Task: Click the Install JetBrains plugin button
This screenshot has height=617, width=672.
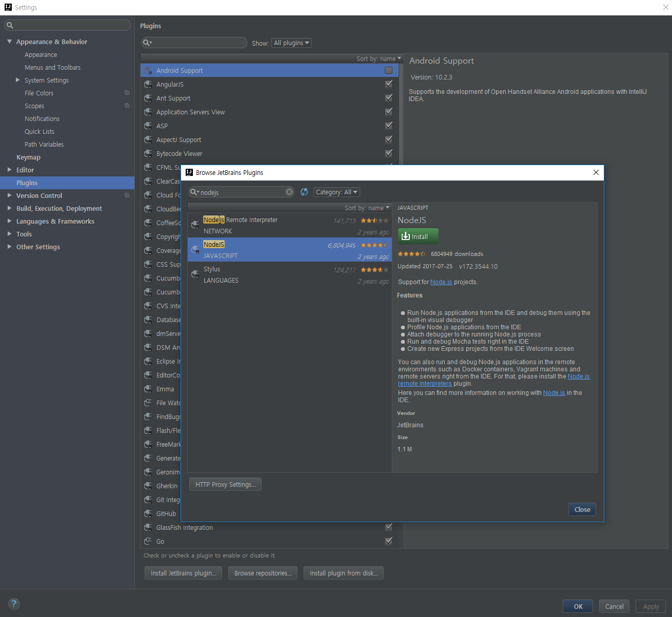Action: (x=184, y=573)
